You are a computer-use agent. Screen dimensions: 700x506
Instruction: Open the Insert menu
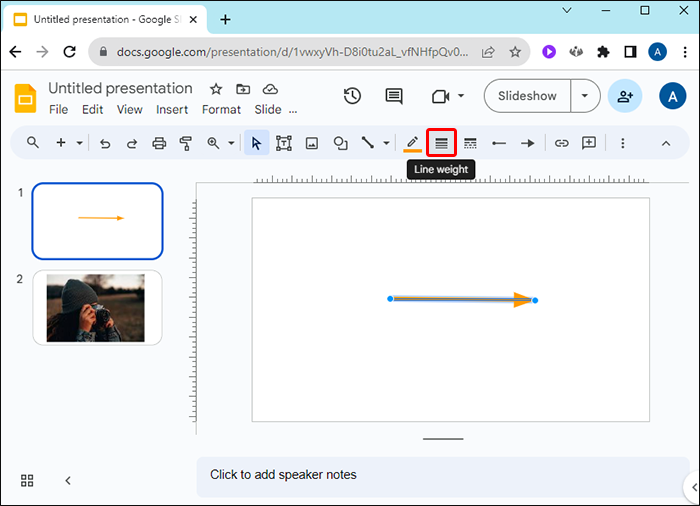point(172,109)
